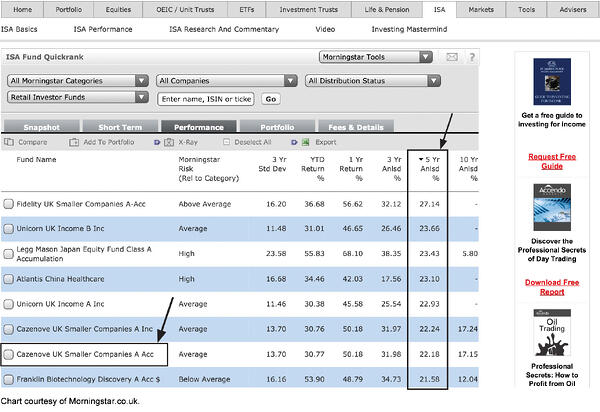Select checkbox for Legg Mason Japan Equity Fund

coord(8,254)
